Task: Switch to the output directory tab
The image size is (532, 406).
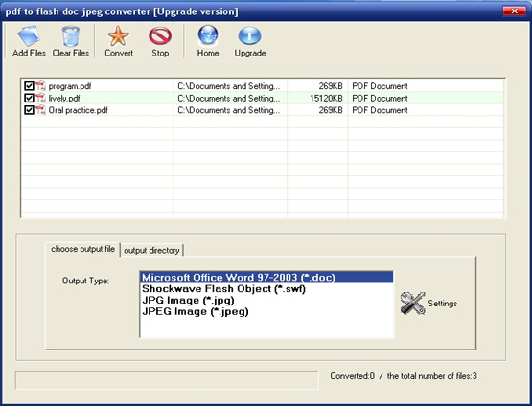Action: tap(151, 251)
